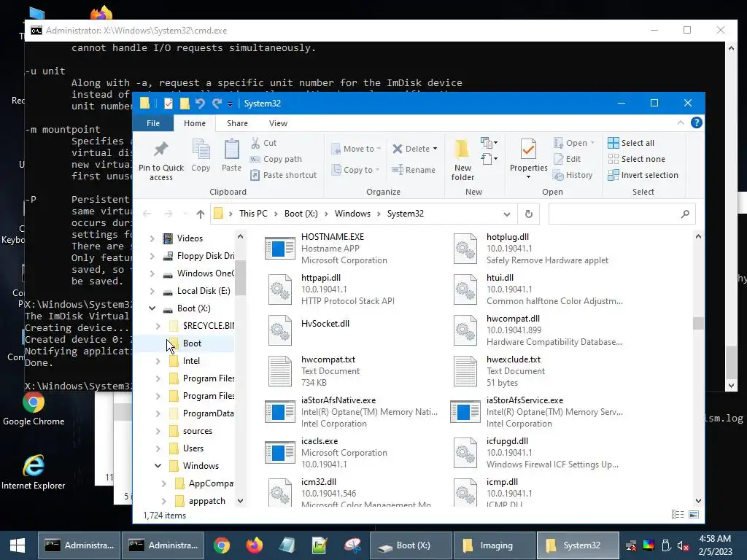Click Boot (X:) breadcrumb segment
Screen dimensions: 747x560
(301, 214)
